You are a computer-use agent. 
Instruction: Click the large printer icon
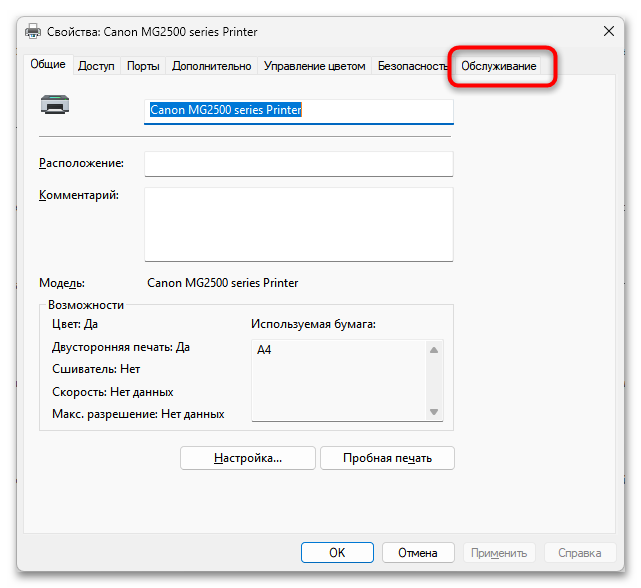(55, 104)
